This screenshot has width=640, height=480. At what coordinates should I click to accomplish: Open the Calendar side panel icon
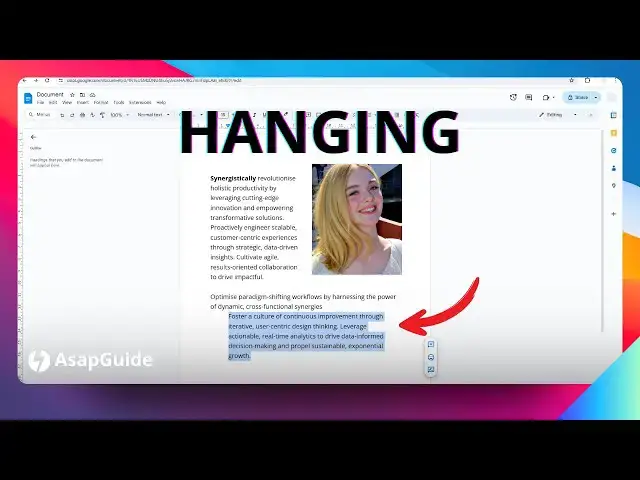click(x=613, y=116)
